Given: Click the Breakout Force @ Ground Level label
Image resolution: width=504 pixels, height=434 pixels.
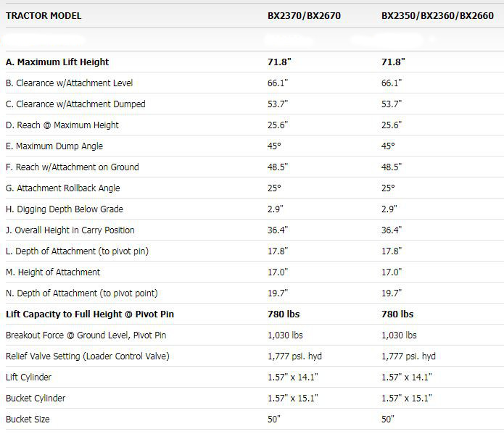Looking at the screenshot, I should coord(86,335).
